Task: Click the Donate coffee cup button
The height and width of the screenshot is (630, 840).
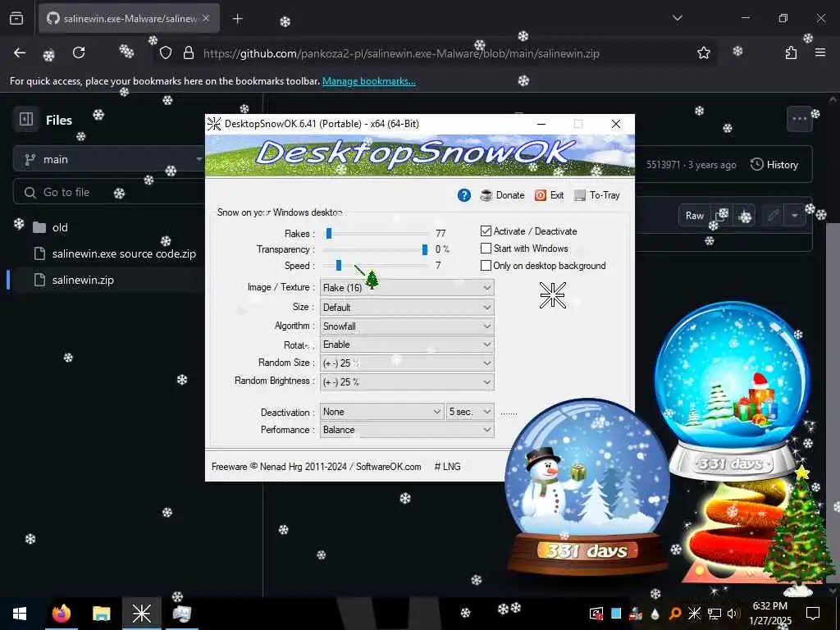Action: pyautogui.click(x=503, y=195)
